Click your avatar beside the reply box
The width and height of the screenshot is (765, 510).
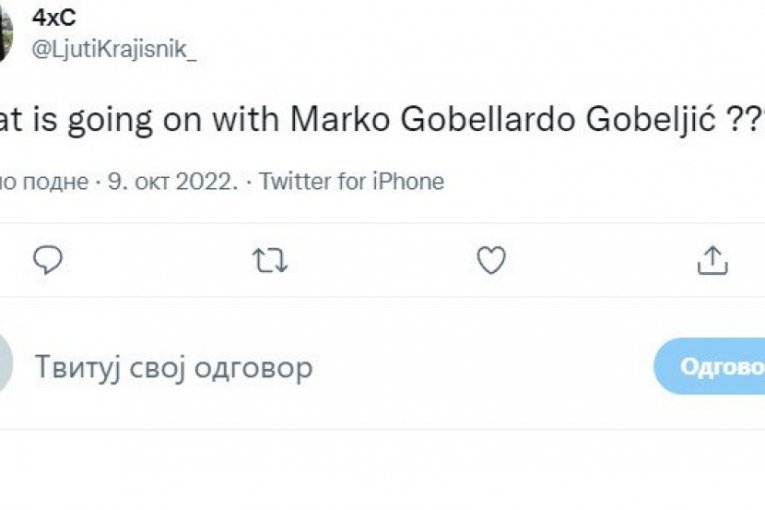[5, 367]
